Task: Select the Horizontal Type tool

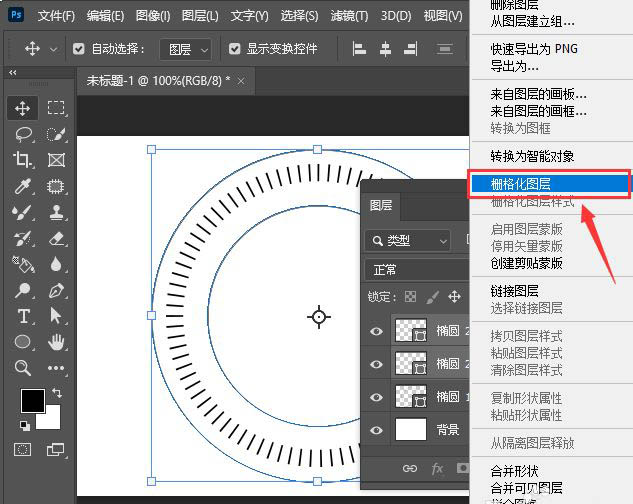Action: (23, 316)
